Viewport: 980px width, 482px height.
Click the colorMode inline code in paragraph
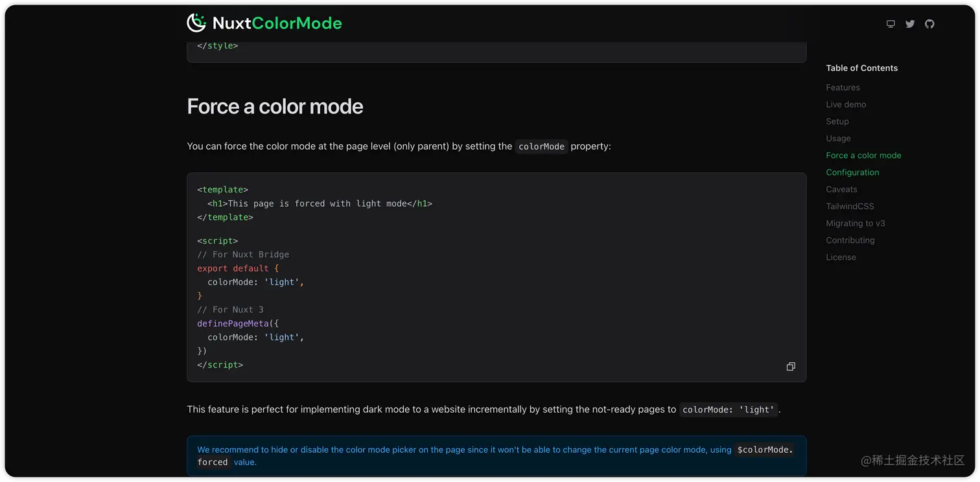point(541,146)
